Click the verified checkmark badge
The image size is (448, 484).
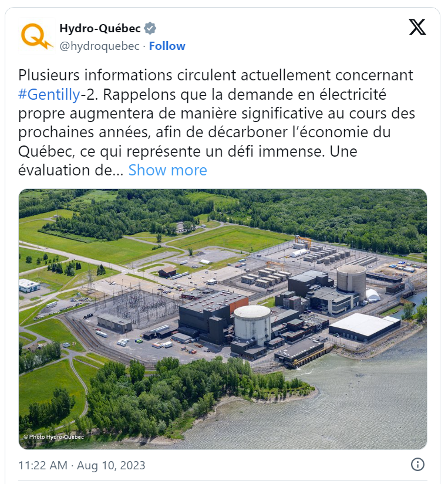coord(150,28)
